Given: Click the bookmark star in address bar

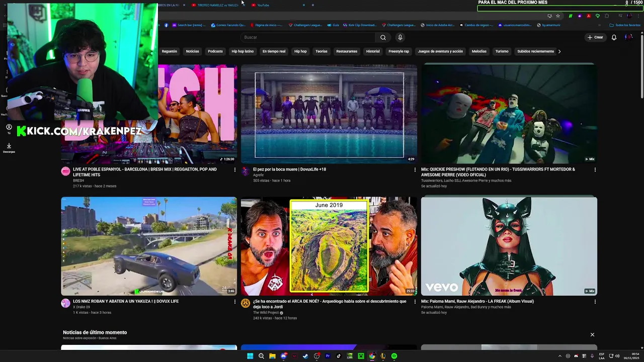Looking at the screenshot, I should [558, 16].
